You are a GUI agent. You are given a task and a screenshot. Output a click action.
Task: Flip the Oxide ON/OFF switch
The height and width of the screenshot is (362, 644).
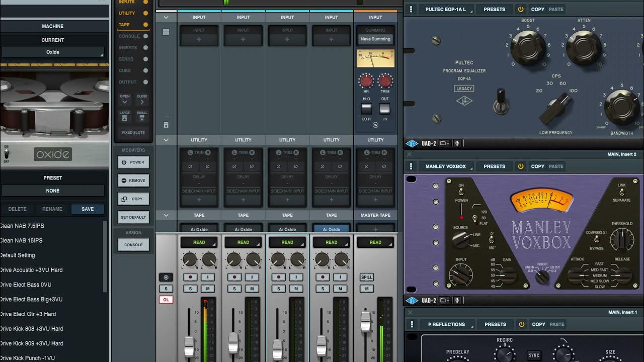pyautogui.click(x=6, y=153)
